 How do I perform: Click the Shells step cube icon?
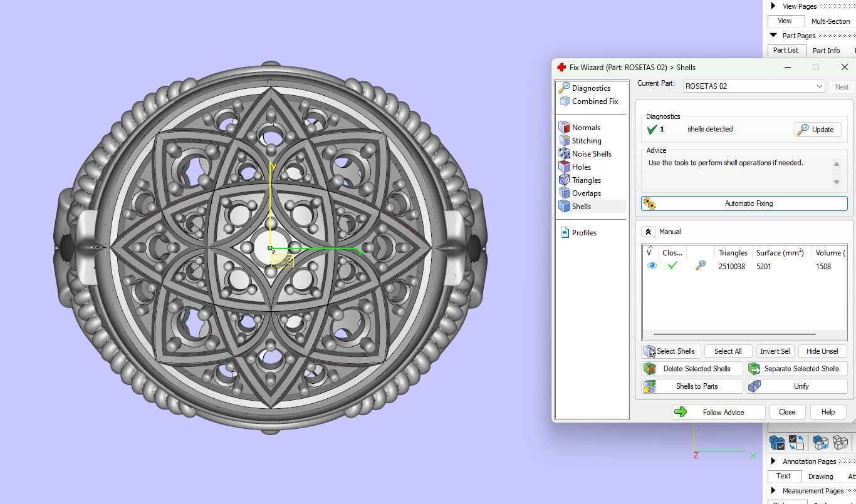coord(564,207)
